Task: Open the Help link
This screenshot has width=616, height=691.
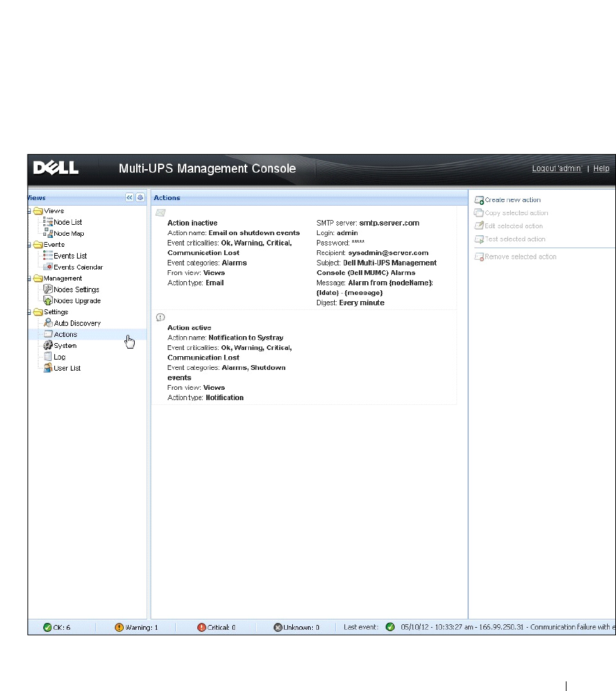Action: tap(601, 168)
